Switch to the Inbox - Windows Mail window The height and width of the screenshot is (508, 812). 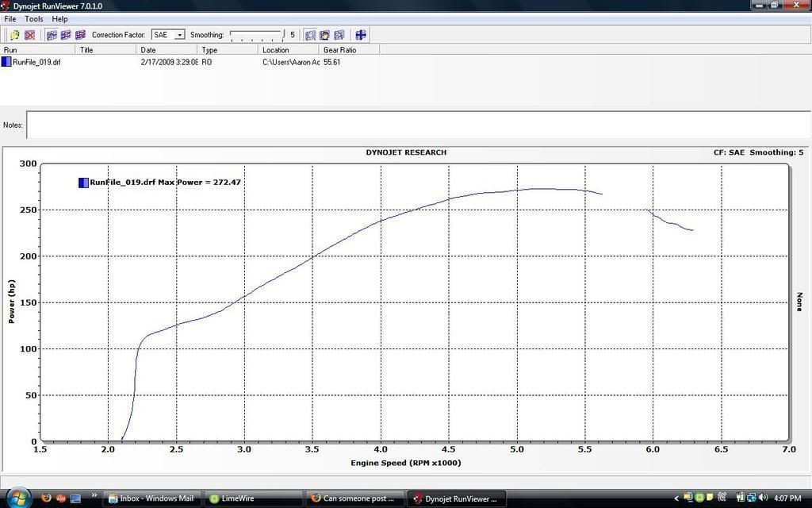click(x=151, y=498)
